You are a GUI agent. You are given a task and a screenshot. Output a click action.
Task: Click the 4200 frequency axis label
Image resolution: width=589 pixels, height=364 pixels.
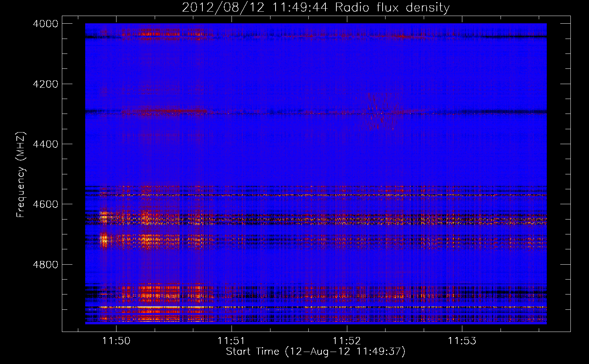tap(46, 84)
